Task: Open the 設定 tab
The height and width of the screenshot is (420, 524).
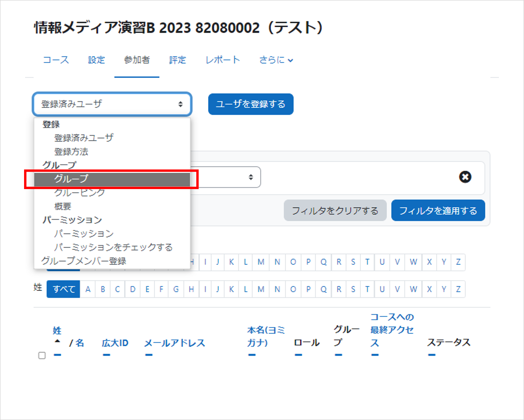Action: coord(96,60)
